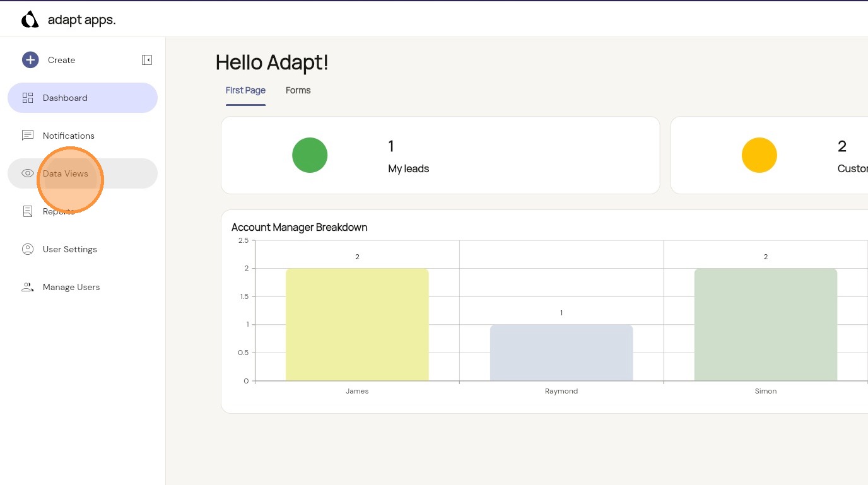868x485 pixels.
Task: Click the Create plus icon
Action: 30,60
